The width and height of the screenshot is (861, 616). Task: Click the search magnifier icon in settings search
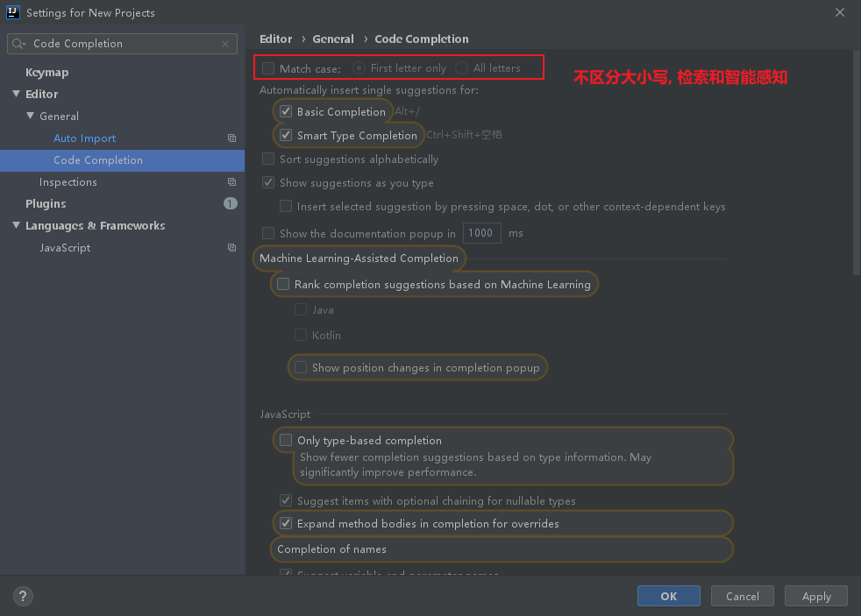click(x=18, y=43)
